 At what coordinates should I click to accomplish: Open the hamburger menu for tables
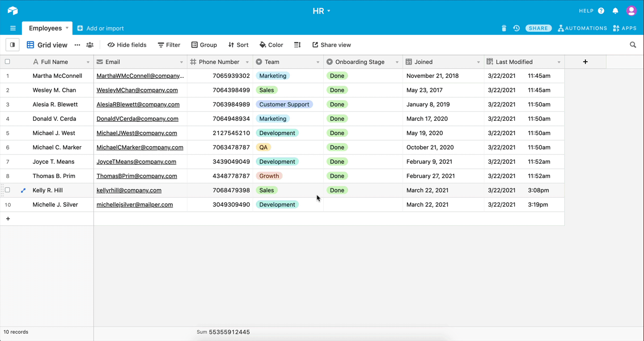(13, 28)
